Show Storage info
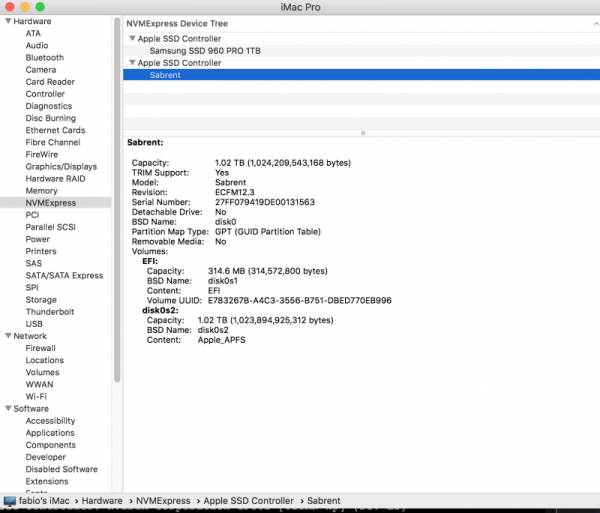This screenshot has width=600, height=513. (x=41, y=300)
